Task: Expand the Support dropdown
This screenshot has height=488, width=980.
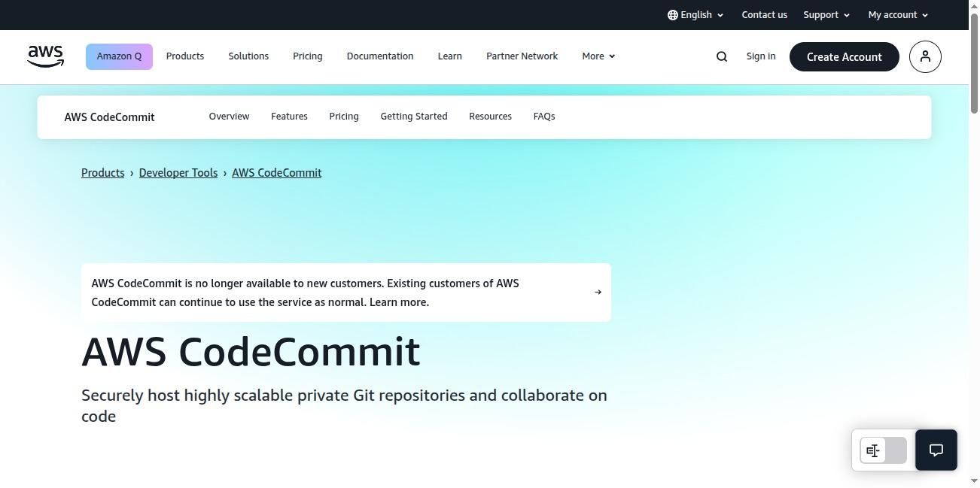Action: (x=826, y=15)
